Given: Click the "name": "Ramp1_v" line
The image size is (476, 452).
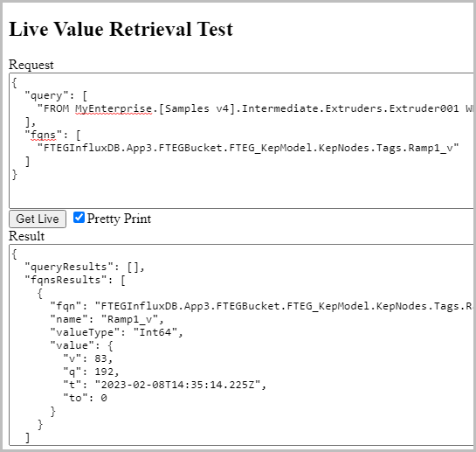Looking at the screenshot, I should [107, 319].
